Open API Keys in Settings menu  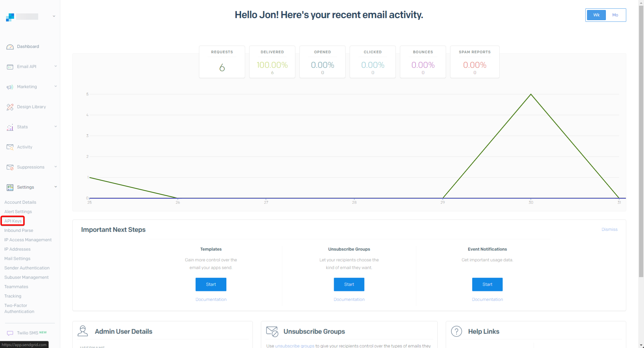point(13,221)
